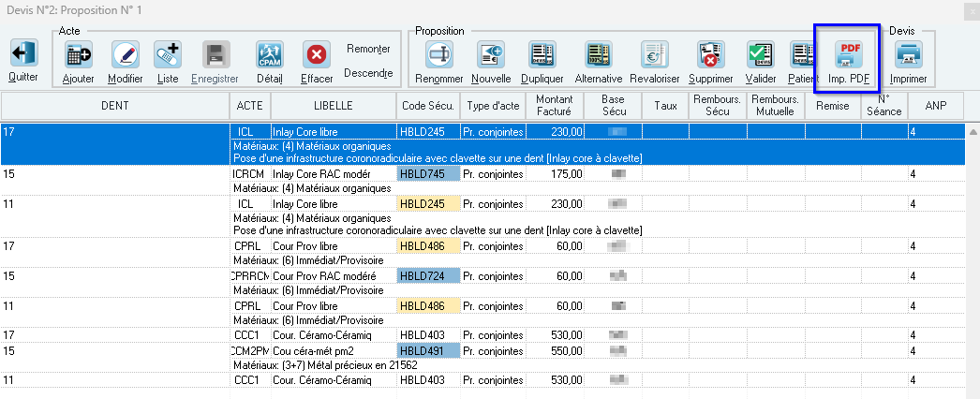Click Cour. Céramo-Céramiq for tooth 17
This screenshot has width=980, height=399.
click(322, 334)
